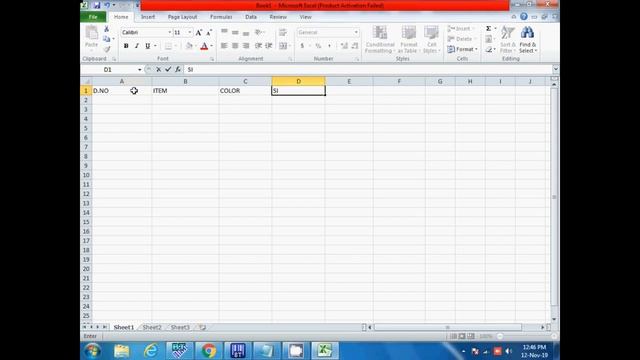Toggle Bold formatting
640x360 pixels.
coord(126,46)
